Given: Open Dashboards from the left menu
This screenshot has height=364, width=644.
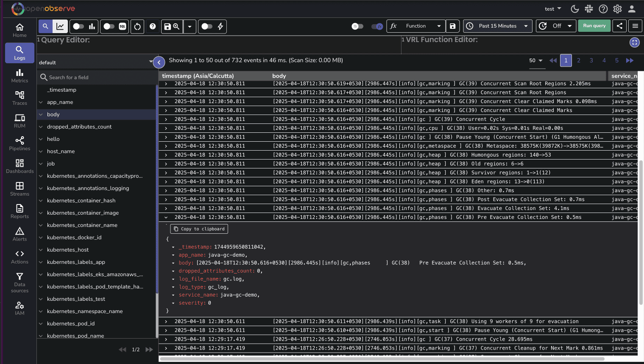Looking at the screenshot, I should click(x=20, y=166).
